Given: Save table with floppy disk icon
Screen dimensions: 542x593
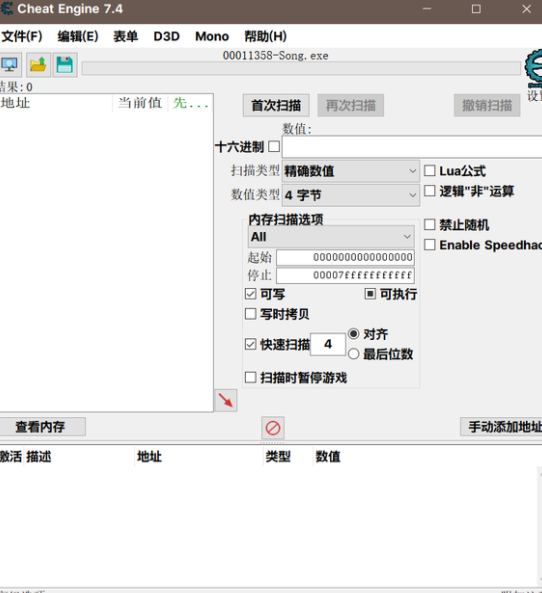Looking at the screenshot, I should pos(65,65).
